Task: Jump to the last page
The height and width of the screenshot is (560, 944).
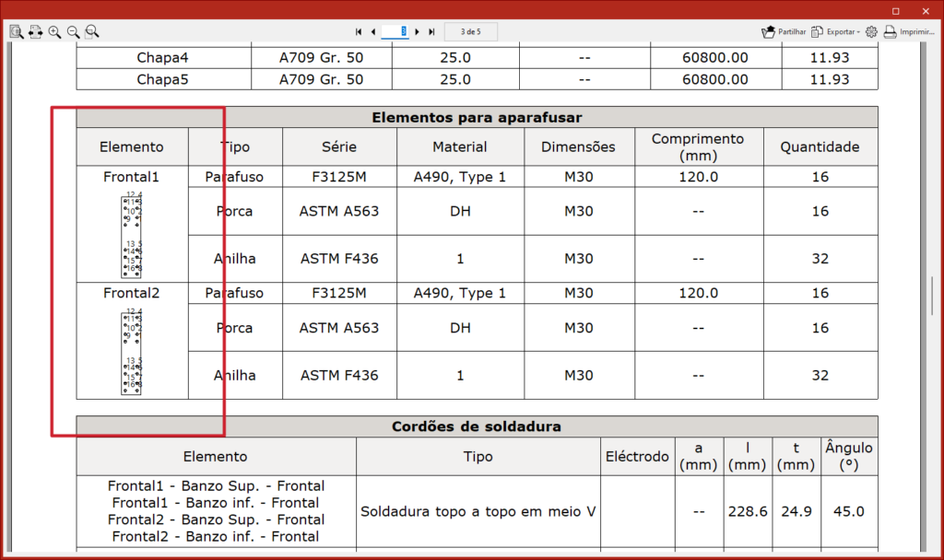Action: coord(431,32)
